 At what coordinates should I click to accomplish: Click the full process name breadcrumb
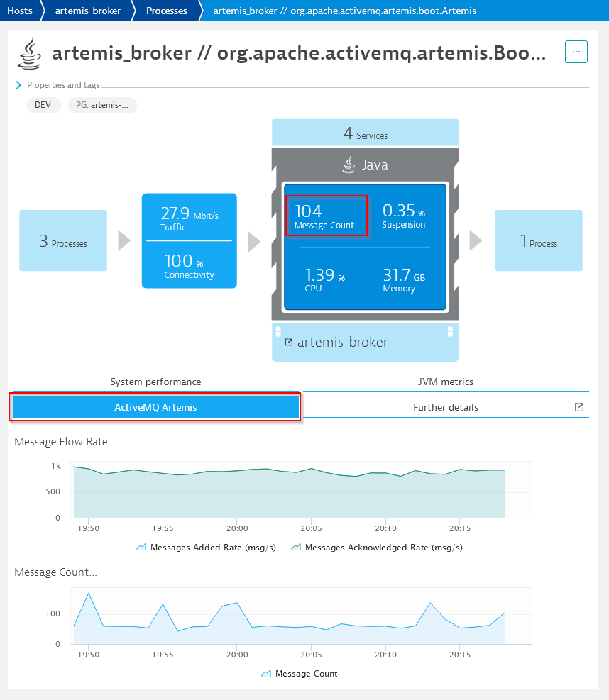pyautogui.click(x=344, y=11)
